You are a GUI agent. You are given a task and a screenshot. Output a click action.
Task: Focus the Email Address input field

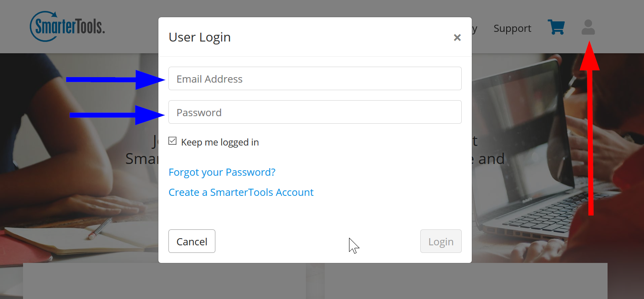pyautogui.click(x=315, y=78)
